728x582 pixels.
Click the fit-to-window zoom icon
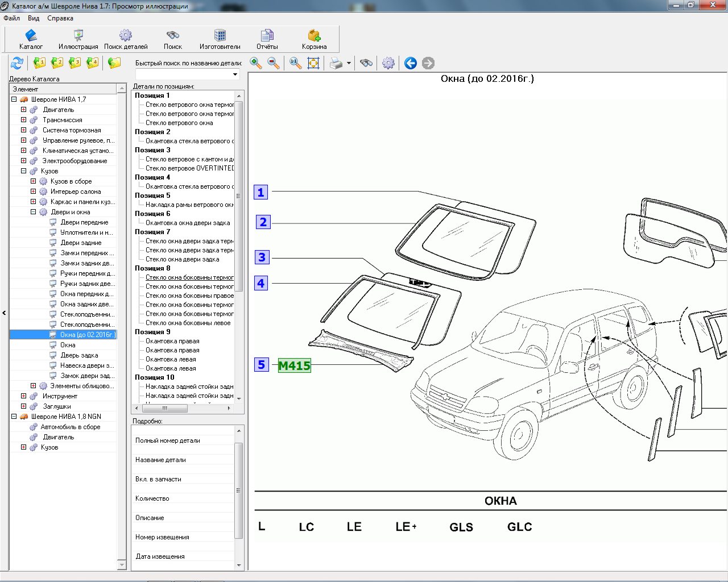pyautogui.click(x=313, y=63)
